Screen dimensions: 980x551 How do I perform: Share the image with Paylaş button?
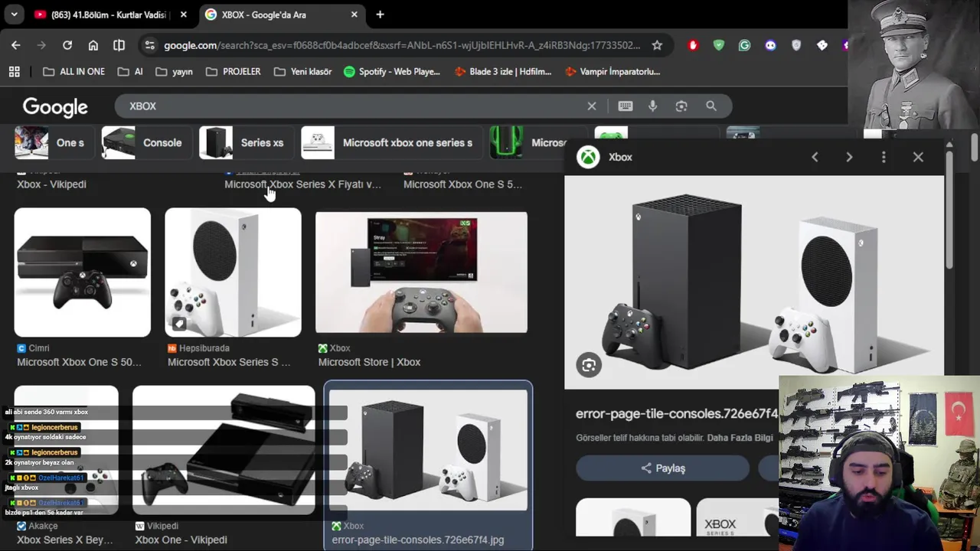662,468
